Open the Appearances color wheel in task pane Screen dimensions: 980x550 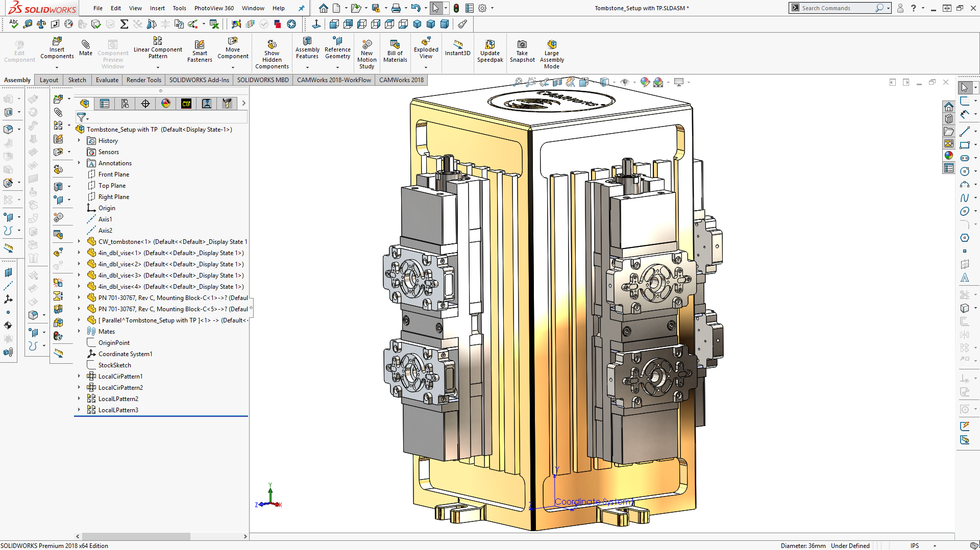(x=949, y=156)
